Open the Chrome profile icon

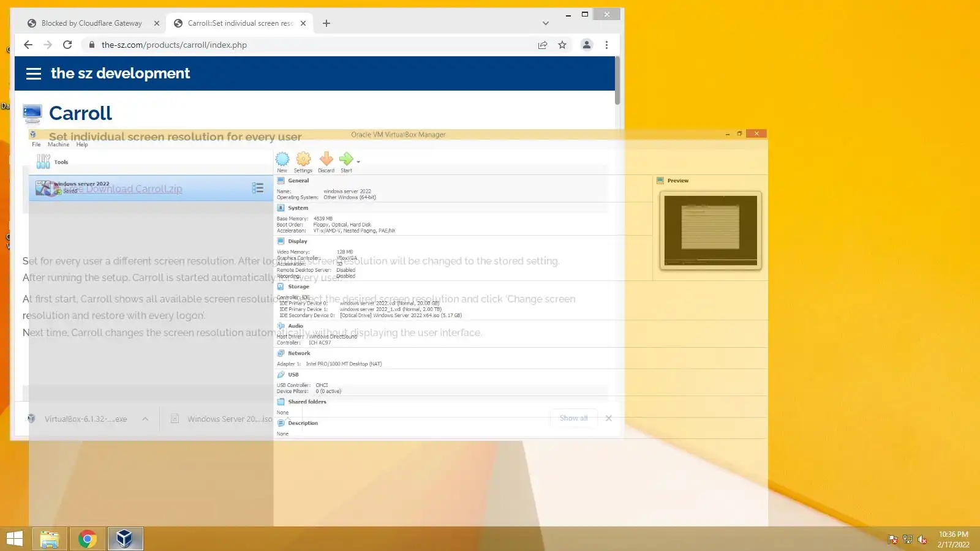(587, 45)
